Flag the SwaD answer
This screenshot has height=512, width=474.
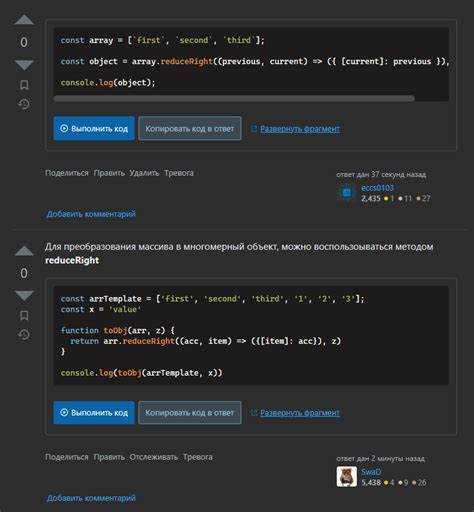pyautogui.click(x=198, y=457)
